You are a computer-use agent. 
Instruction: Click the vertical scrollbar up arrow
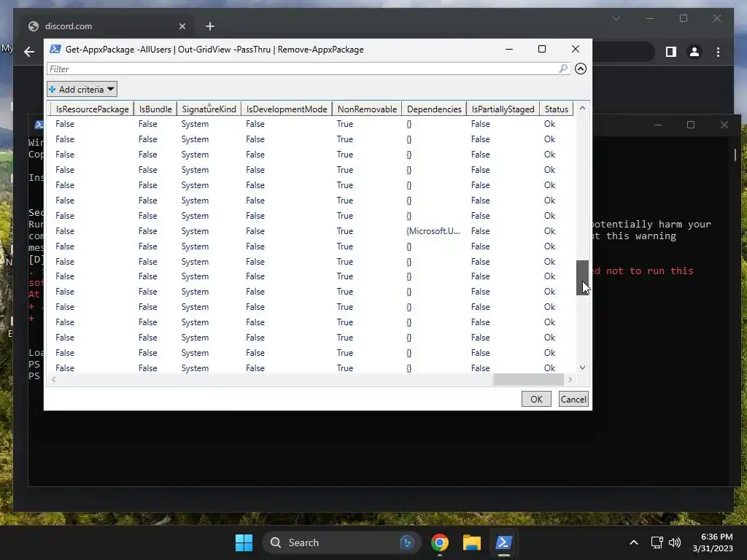(x=582, y=109)
